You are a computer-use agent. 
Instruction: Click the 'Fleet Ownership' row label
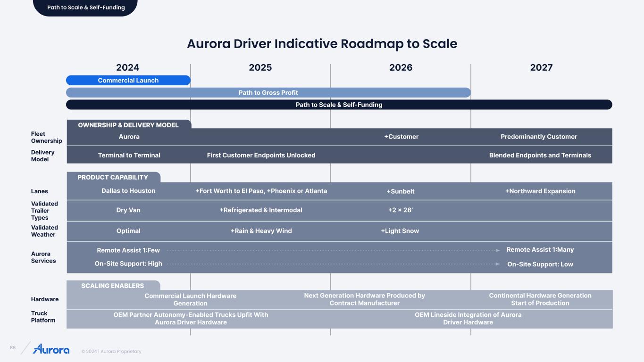(x=46, y=137)
